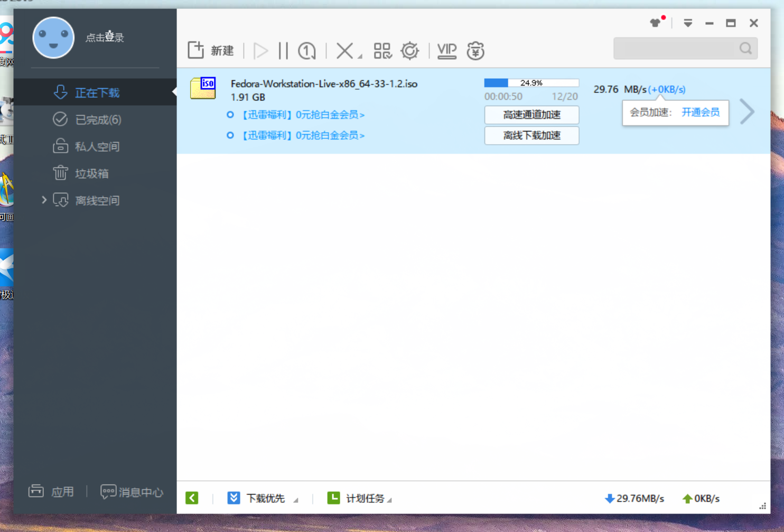Click the Fedora download progress bar

click(531, 83)
